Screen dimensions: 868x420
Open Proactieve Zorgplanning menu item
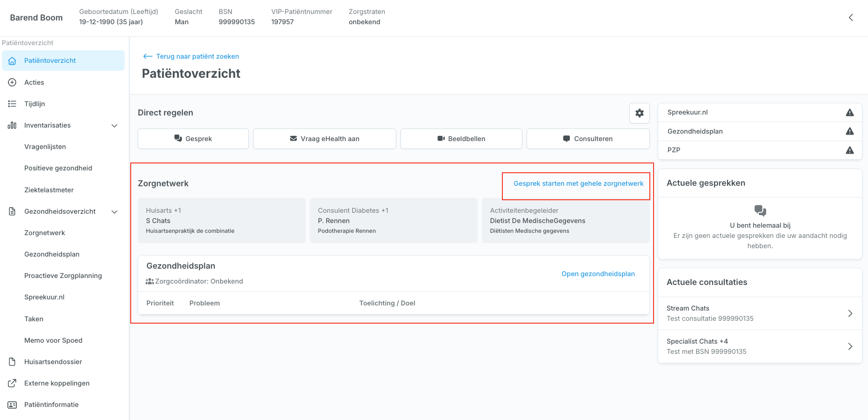[x=63, y=276]
